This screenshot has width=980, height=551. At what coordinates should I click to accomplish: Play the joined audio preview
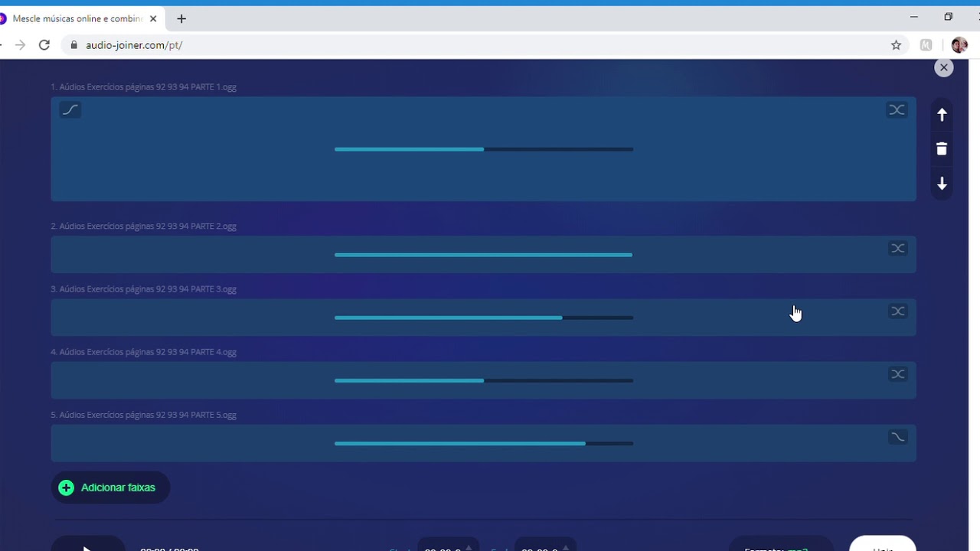pyautogui.click(x=88, y=545)
